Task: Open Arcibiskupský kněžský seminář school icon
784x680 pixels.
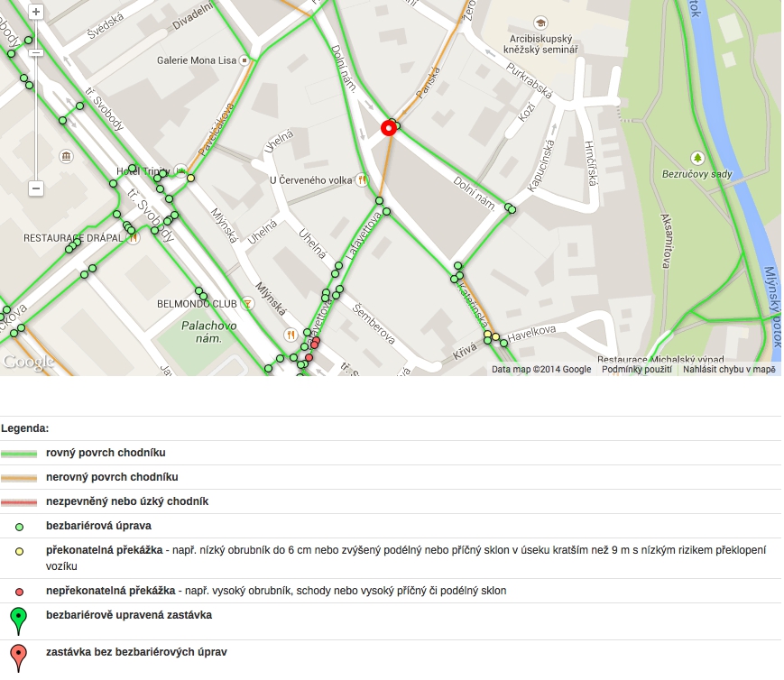Action: [541, 23]
